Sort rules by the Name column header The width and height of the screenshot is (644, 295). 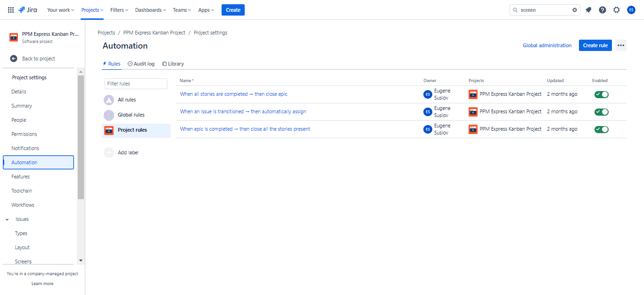(187, 81)
